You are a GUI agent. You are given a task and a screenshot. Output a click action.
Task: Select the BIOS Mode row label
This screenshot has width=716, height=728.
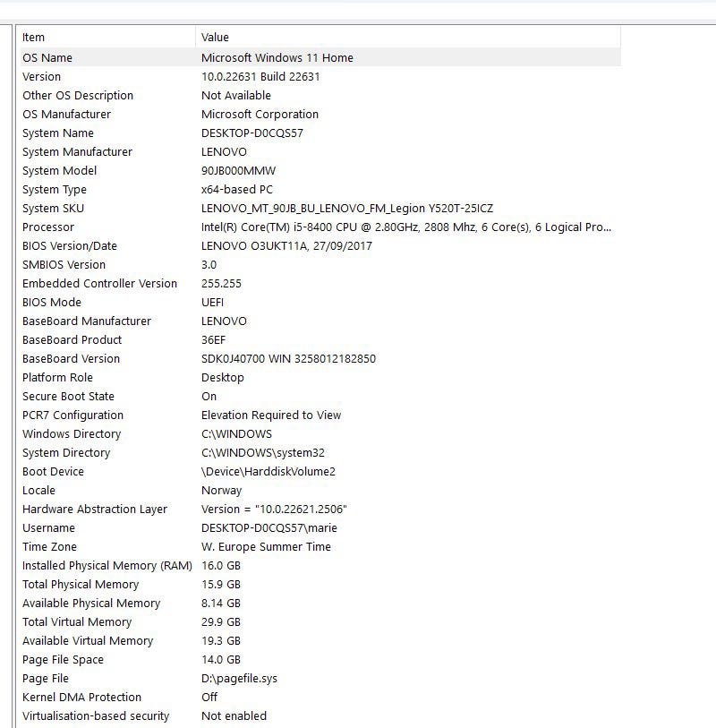tap(52, 303)
